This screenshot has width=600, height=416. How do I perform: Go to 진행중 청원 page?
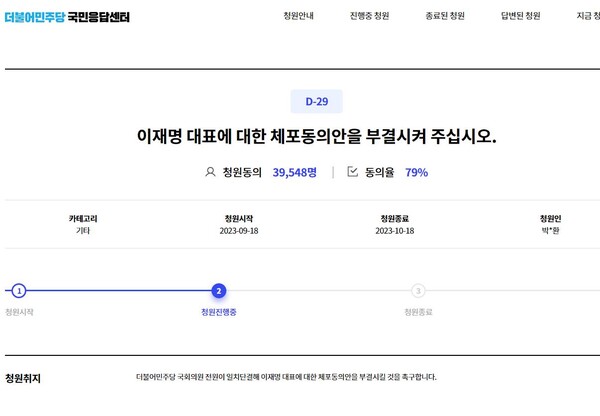coord(369,17)
